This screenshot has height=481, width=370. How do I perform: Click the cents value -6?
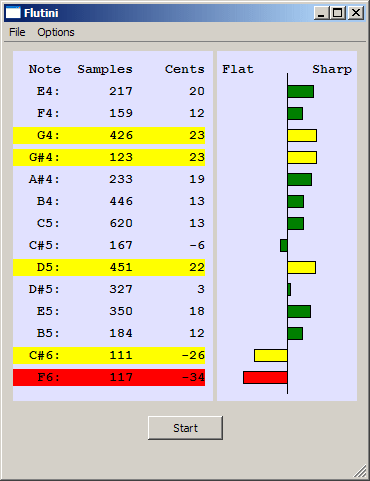click(x=197, y=245)
